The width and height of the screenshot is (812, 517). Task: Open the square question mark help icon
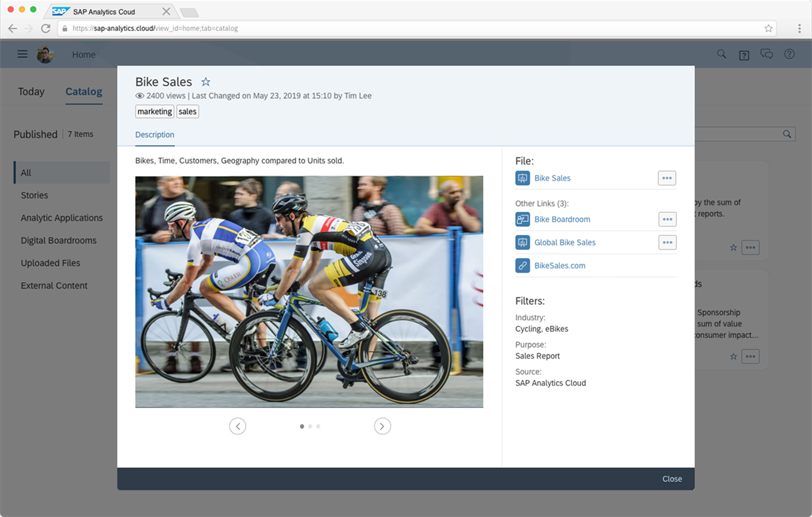tap(744, 55)
